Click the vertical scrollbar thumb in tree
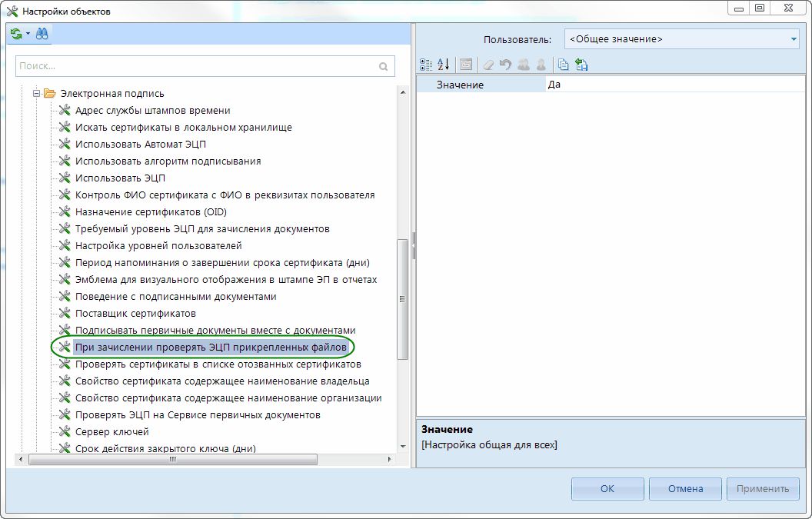The width and height of the screenshot is (812, 519). point(402,298)
